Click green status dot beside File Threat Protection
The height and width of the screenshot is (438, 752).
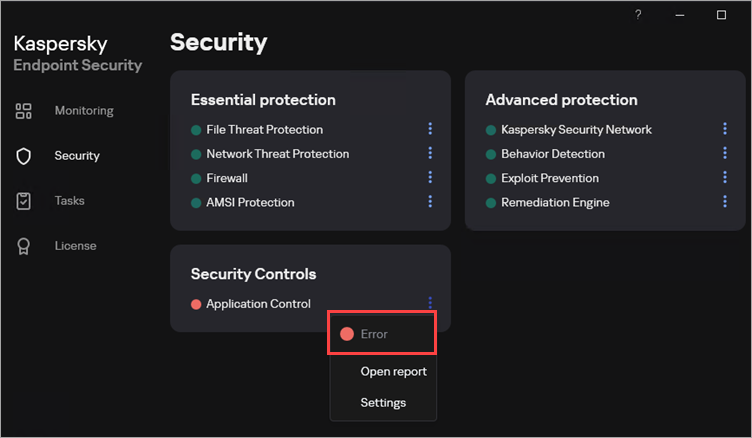pyautogui.click(x=196, y=130)
